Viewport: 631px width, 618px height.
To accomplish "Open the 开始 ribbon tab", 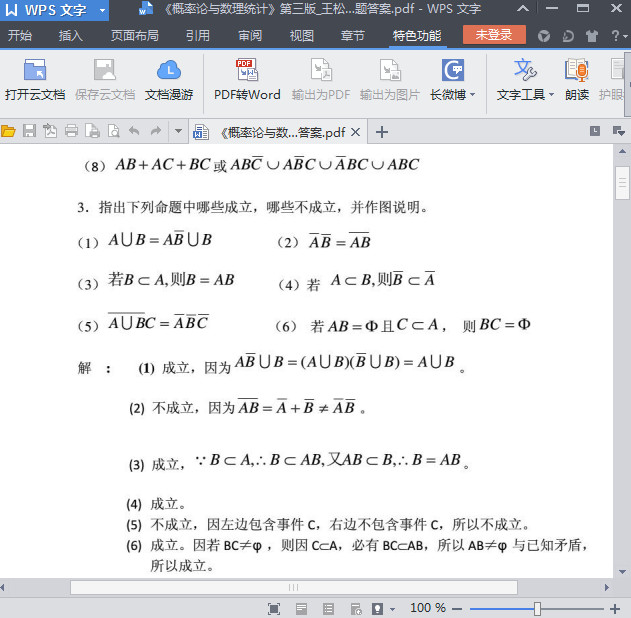I will click(20, 36).
